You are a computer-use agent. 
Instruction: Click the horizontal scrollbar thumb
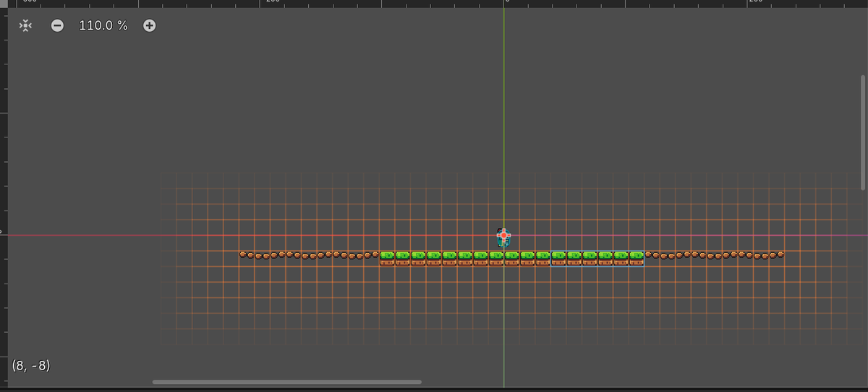click(x=286, y=382)
